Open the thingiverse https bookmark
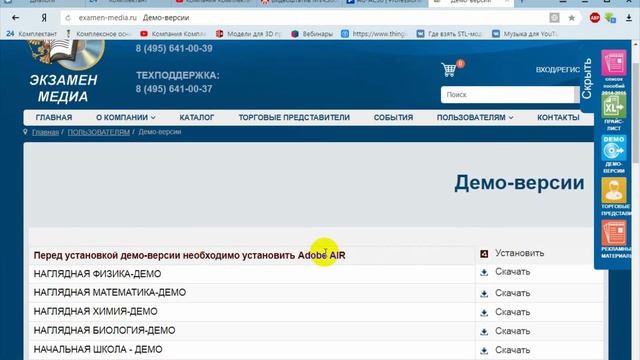 (374, 33)
